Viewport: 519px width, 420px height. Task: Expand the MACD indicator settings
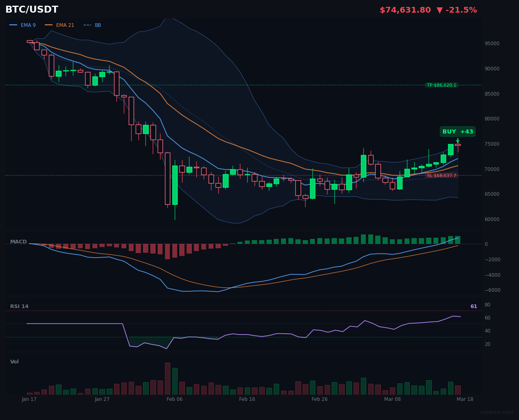[18, 241]
